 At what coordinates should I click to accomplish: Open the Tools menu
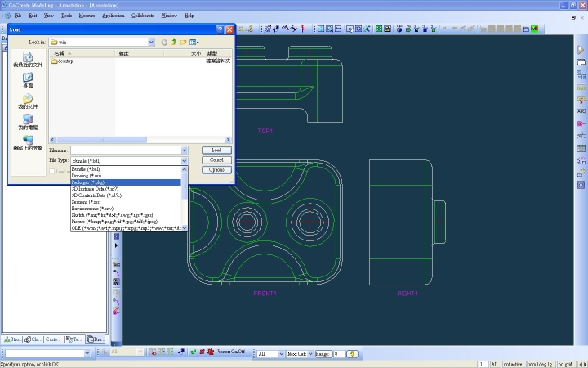[66, 16]
